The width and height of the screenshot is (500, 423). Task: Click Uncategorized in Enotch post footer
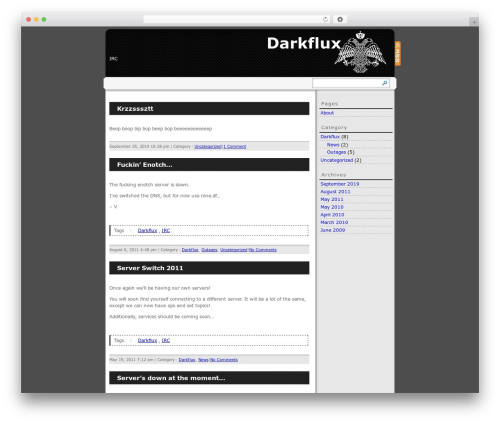coord(233,250)
